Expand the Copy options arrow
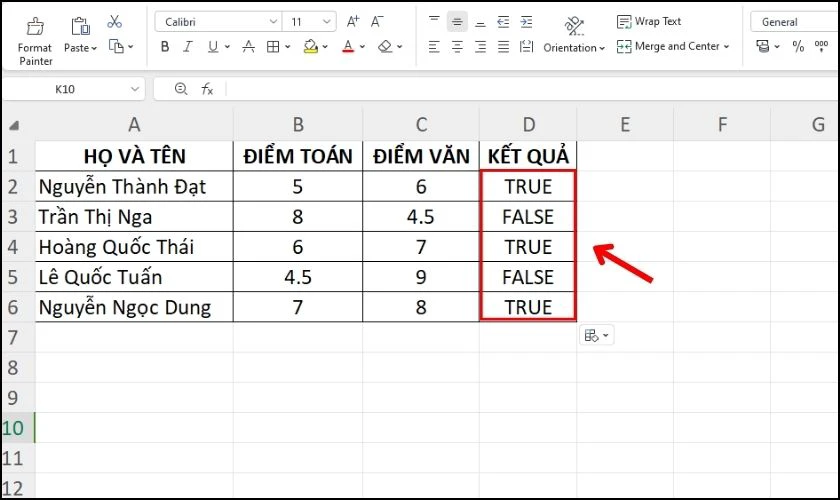840x500 pixels. (130, 47)
